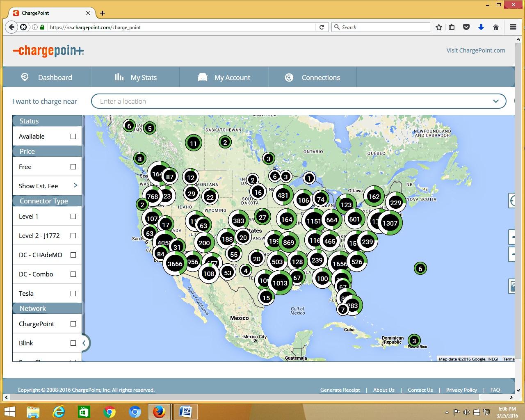
Task: Check the DC - Combo checkbox
Action: point(73,274)
